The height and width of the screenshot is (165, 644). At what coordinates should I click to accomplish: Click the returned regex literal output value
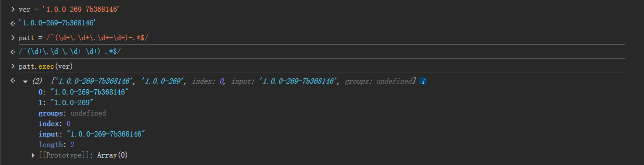point(70,52)
